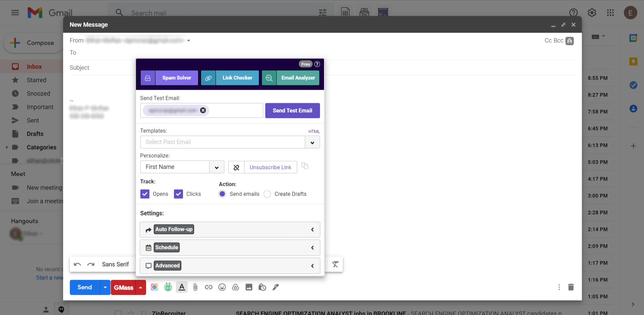Add Cc recipients
Viewport: 644px width, 315px height.
click(x=548, y=41)
